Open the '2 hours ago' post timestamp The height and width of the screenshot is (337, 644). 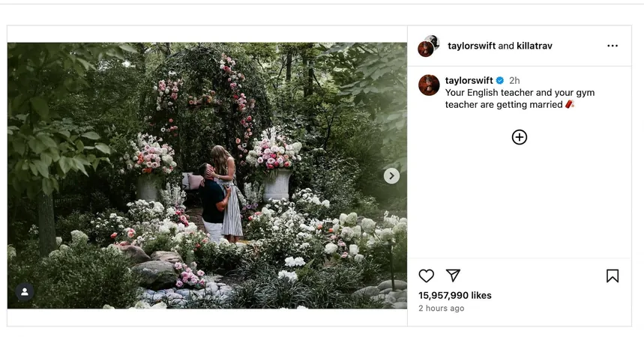click(x=441, y=309)
